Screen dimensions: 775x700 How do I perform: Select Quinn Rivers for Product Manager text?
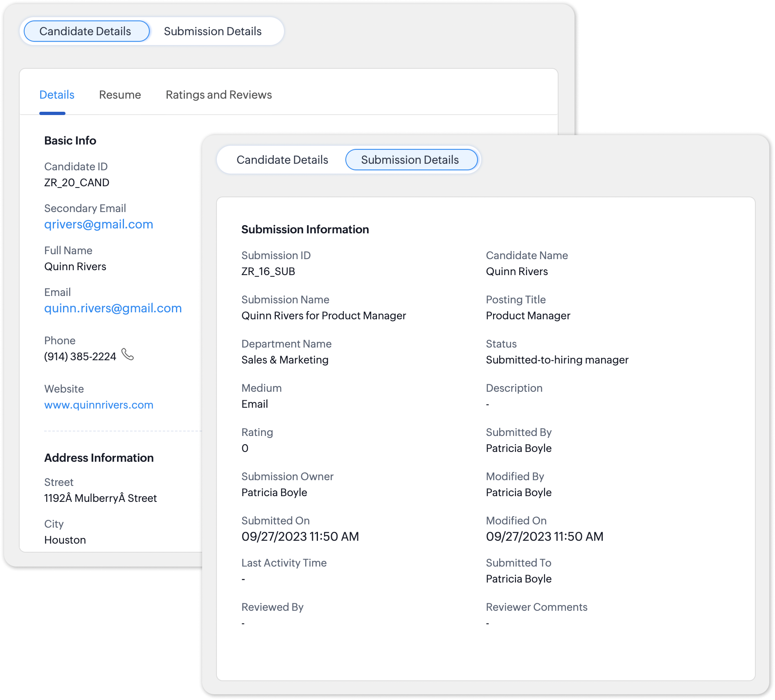324,316
